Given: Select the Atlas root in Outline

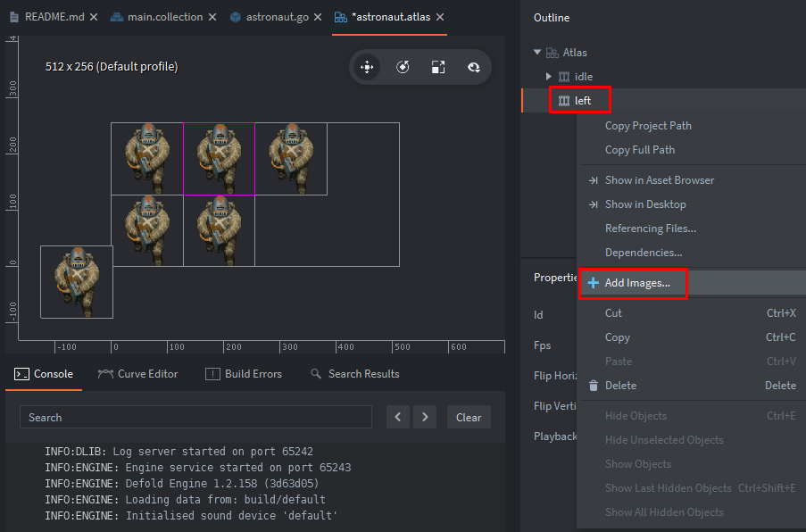Looking at the screenshot, I should [x=663, y=53].
